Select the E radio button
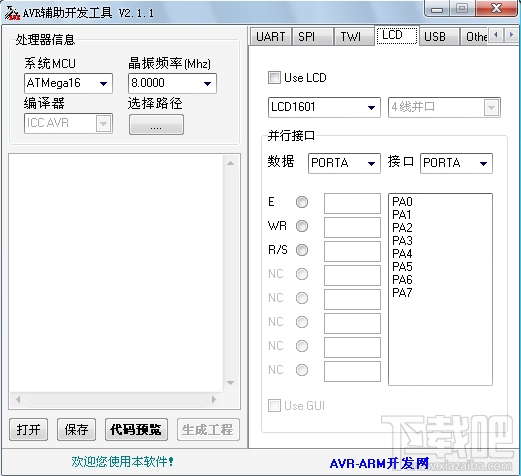The image size is (521, 476). (302, 202)
